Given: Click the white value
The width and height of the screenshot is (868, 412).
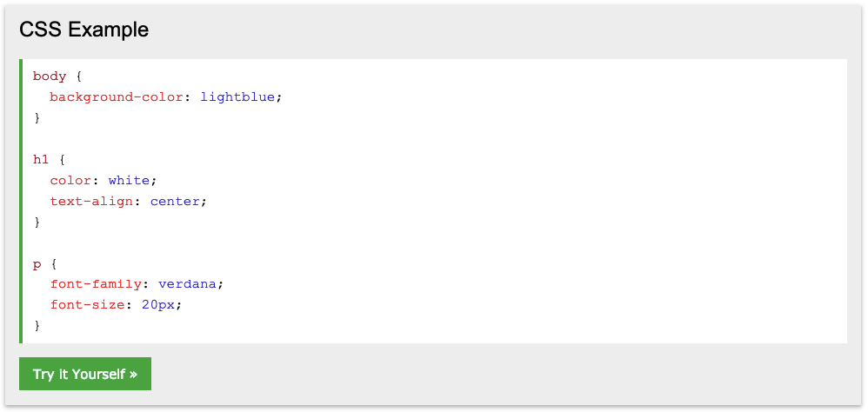Looking at the screenshot, I should click(x=129, y=181).
